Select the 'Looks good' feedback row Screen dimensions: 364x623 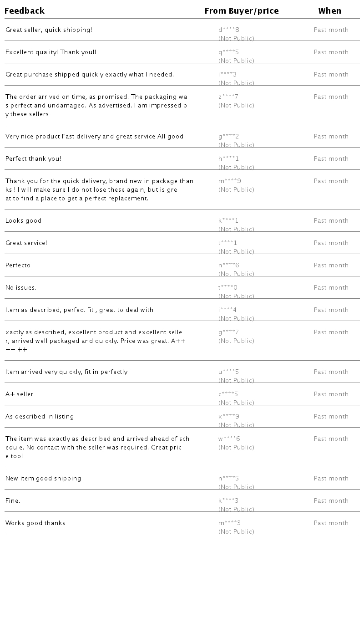click(24, 221)
